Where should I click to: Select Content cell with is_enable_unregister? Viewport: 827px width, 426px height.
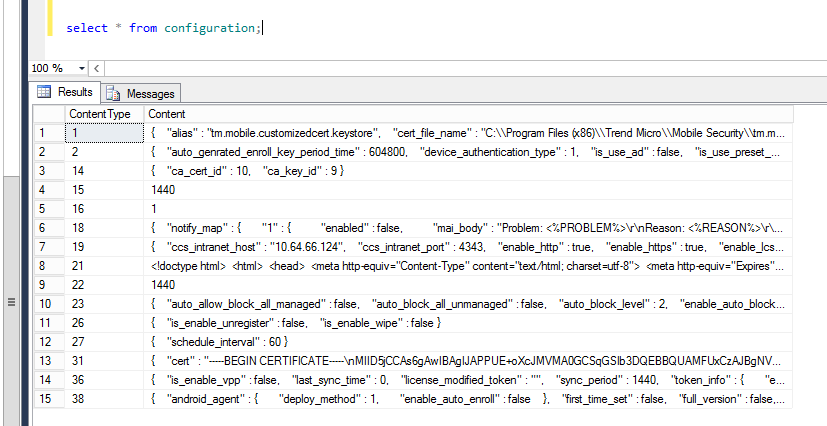coord(468,323)
